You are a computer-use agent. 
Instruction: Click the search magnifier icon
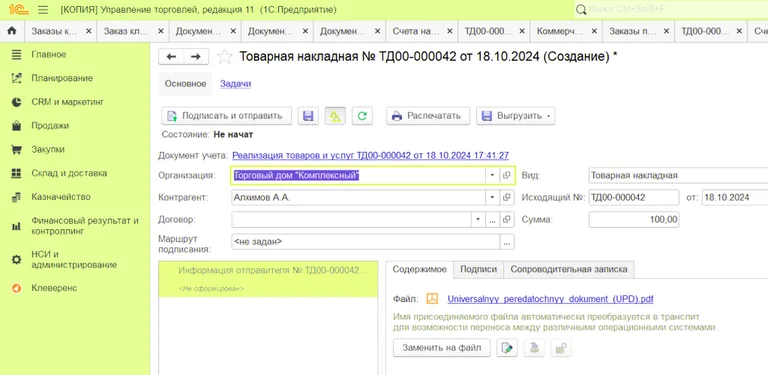(x=581, y=9)
